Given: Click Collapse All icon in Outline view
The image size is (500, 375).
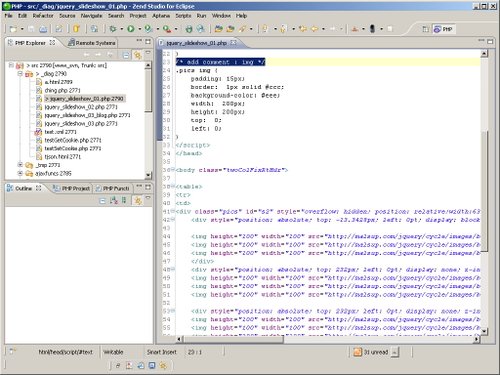Looking at the screenshot, I should click(103, 201).
